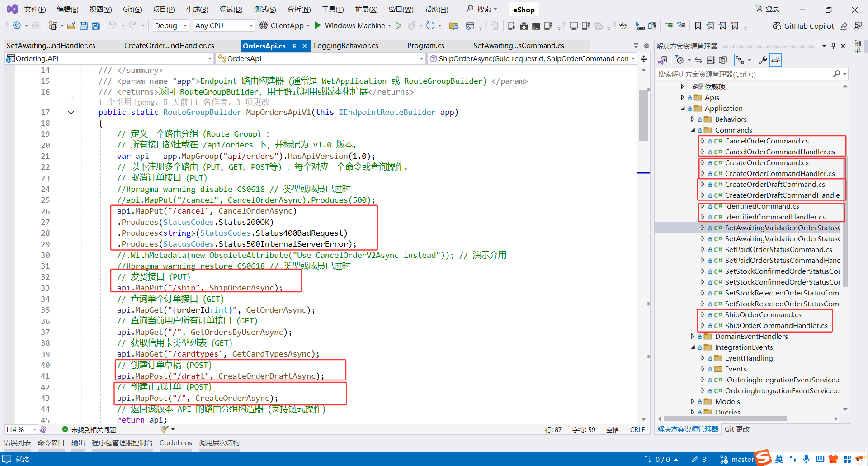Open ShipOrderCommand.cs in Solution Explorer
The height and width of the screenshot is (466, 868).
pos(763,315)
